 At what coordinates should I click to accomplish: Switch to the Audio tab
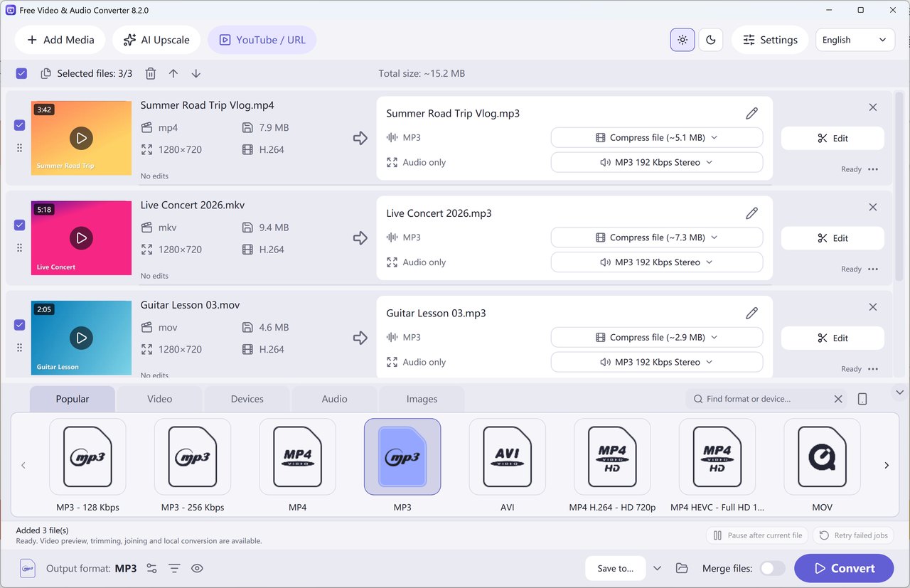(x=335, y=399)
